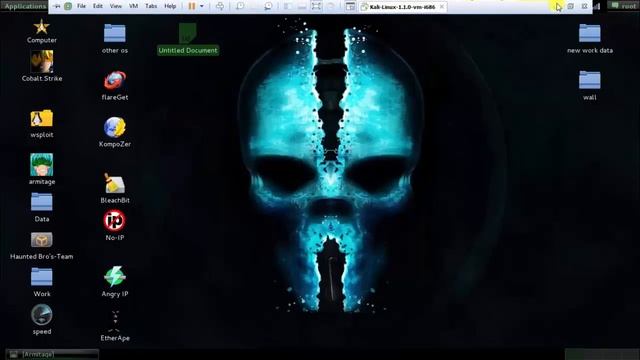Click the root user menu
The width and height of the screenshot is (640, 360).
[624, 6]
